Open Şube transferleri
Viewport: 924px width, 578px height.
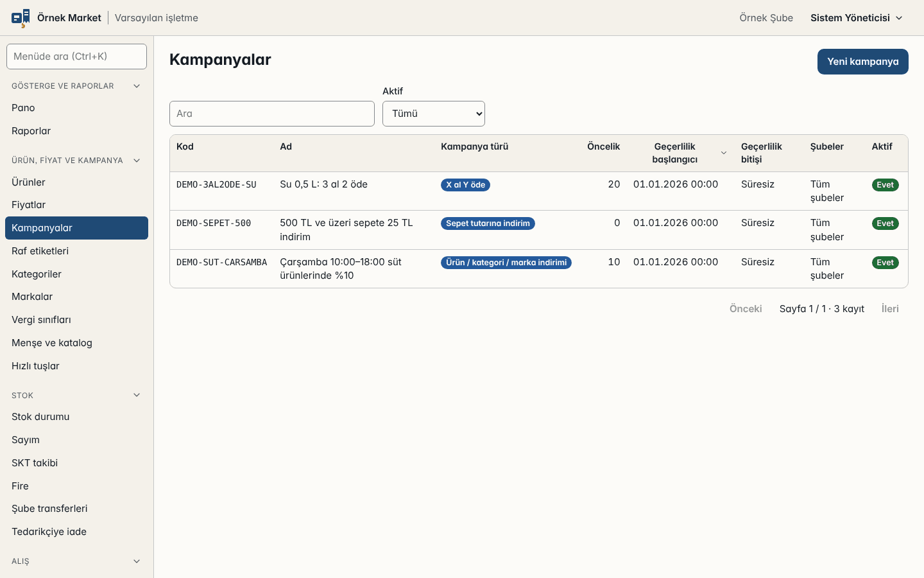click(76, 509)
